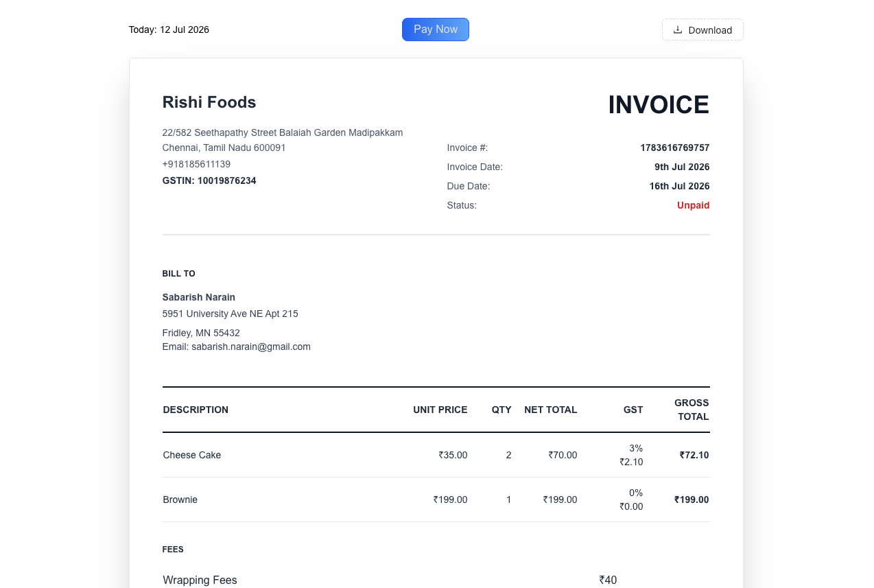Click the Wrapping Fees label
874x588 pixels.
[x=200, y=580]
